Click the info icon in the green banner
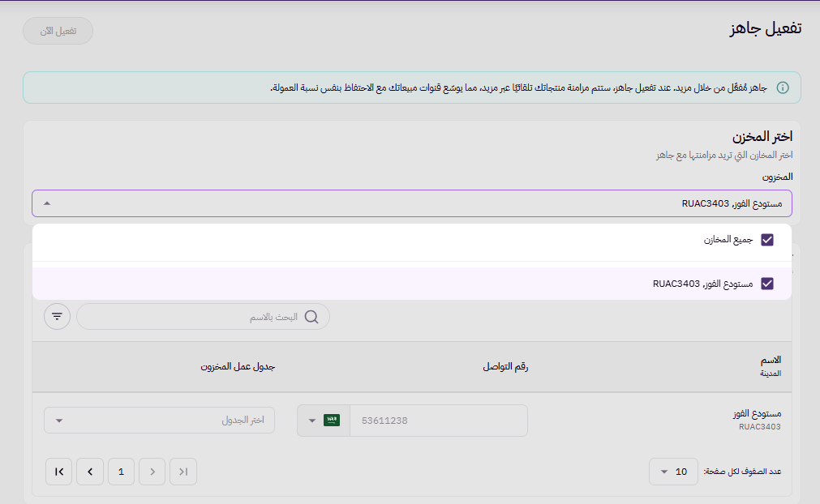 point(783,88)
